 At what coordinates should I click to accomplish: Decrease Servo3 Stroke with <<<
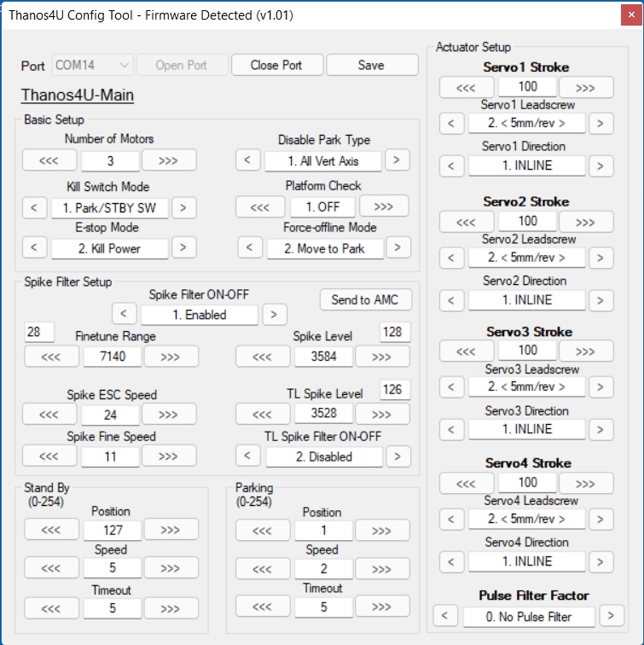[x=467, y=351]
